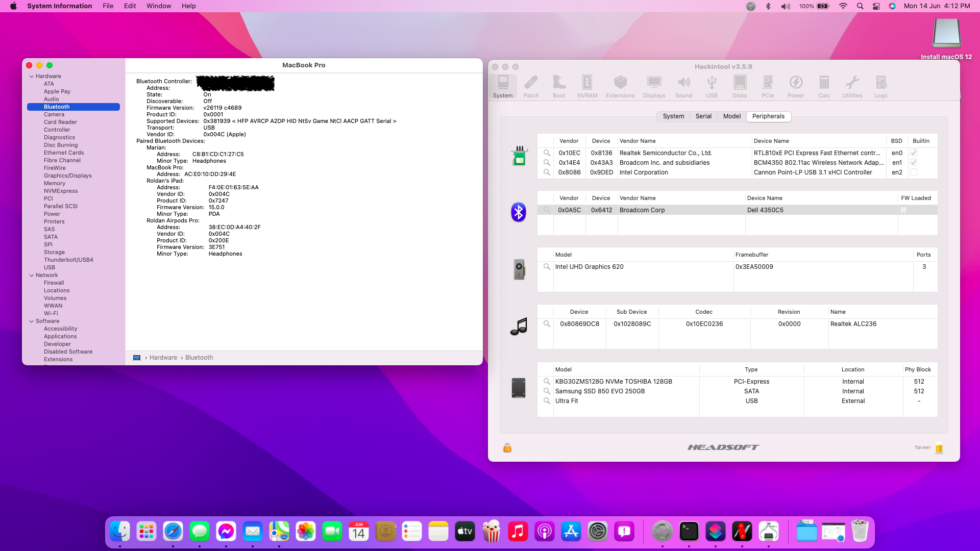Open the Disks toolbar icon

click(740, 86)
